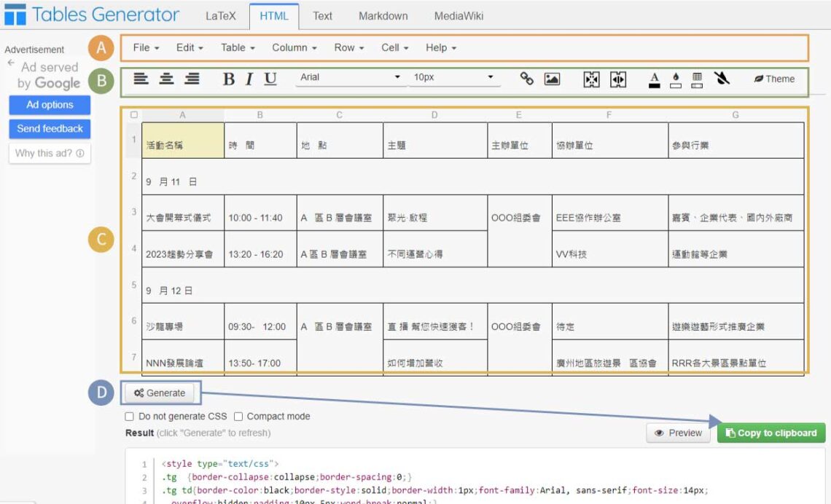Screen dimensions: 831x504
Task: Open the Cell menu
Action: coord(395,47)
